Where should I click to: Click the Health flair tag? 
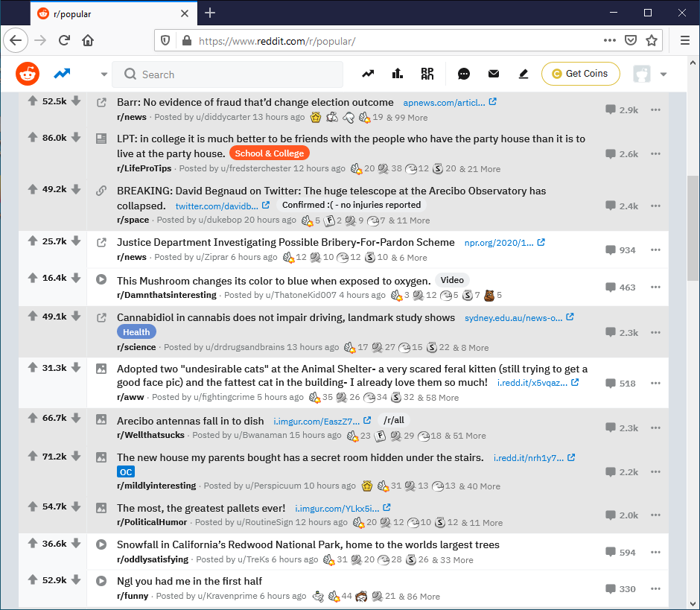[136, 331]
